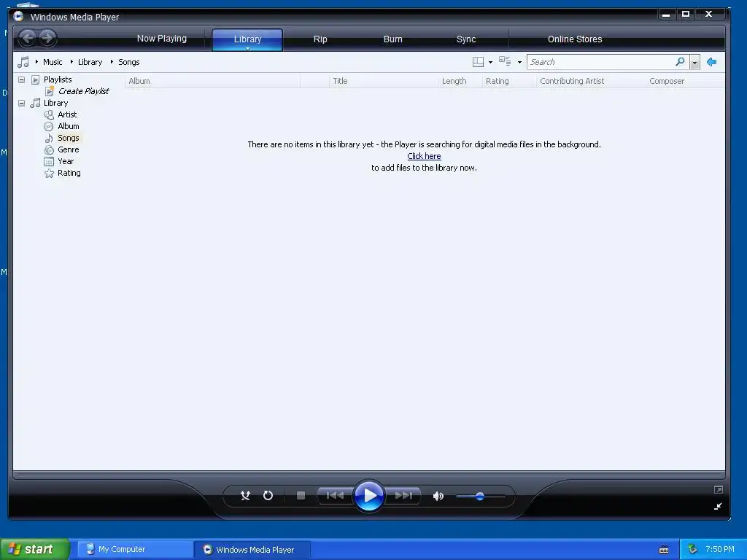Open the Library tab dropdown arrow

(248, 48)
